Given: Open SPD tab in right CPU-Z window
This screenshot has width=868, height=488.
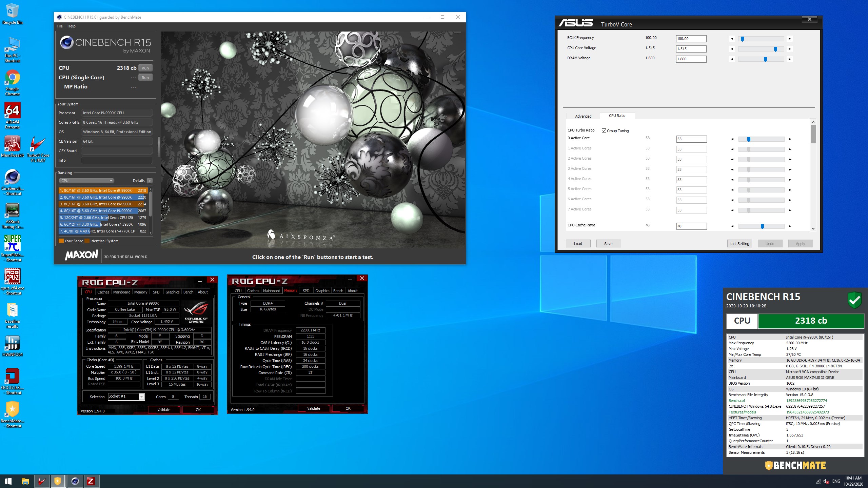Looking at the screenshot, I should (306, 291).
